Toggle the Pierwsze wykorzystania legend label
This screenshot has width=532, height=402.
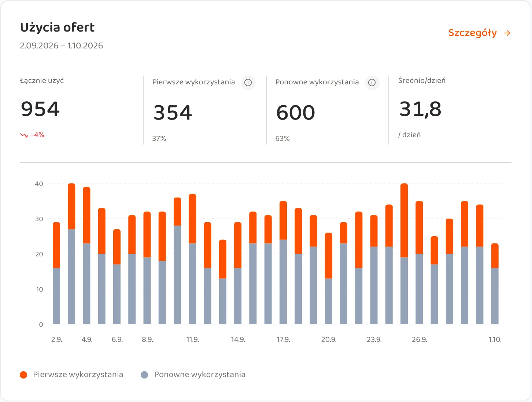coord(78,374)
